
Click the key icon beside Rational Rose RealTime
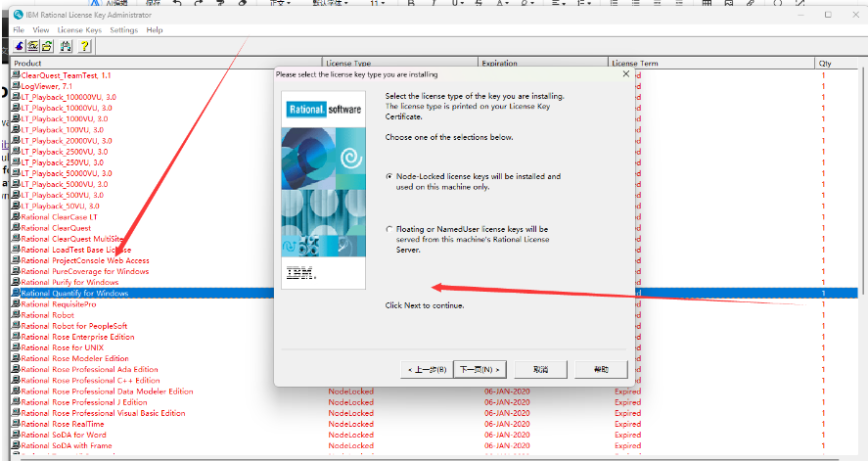[16, 424]
